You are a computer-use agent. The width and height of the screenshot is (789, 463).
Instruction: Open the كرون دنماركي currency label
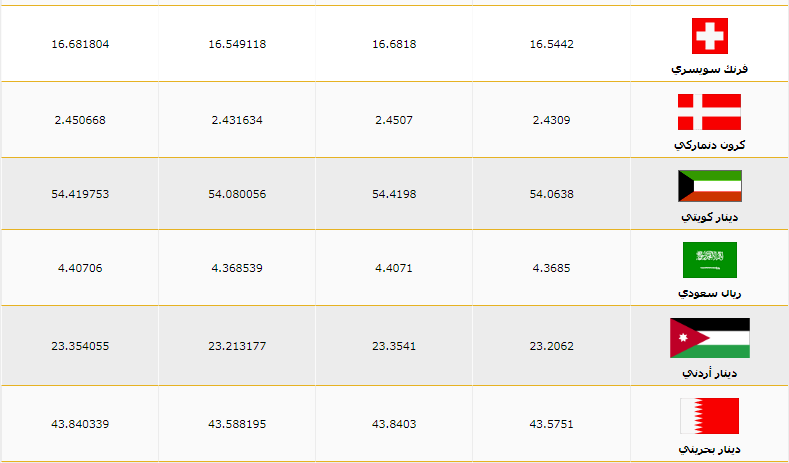[x=709, y=145]
